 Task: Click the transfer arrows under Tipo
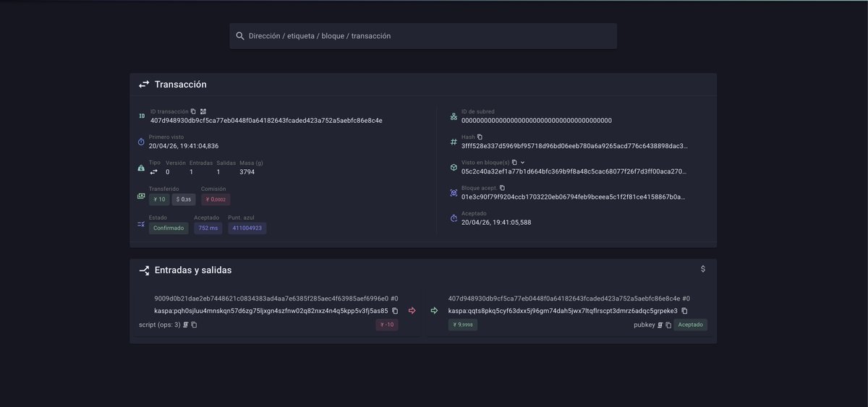153,172
